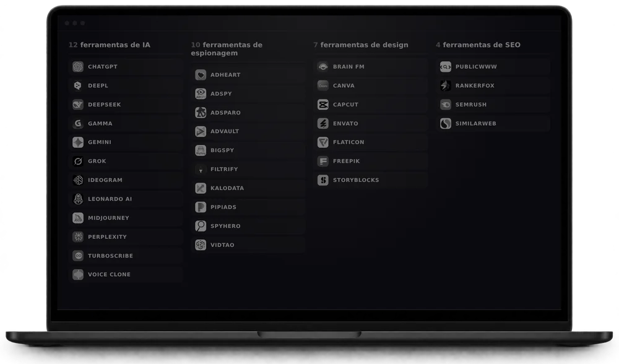Click the DeepL icon

pyautogui.click(x=78, y=85)
